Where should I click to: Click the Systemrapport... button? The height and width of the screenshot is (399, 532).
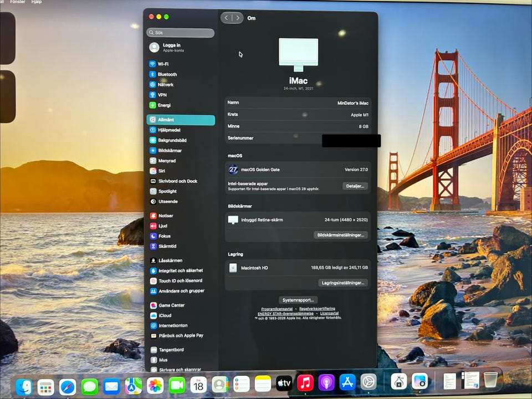tap(298, 300)
